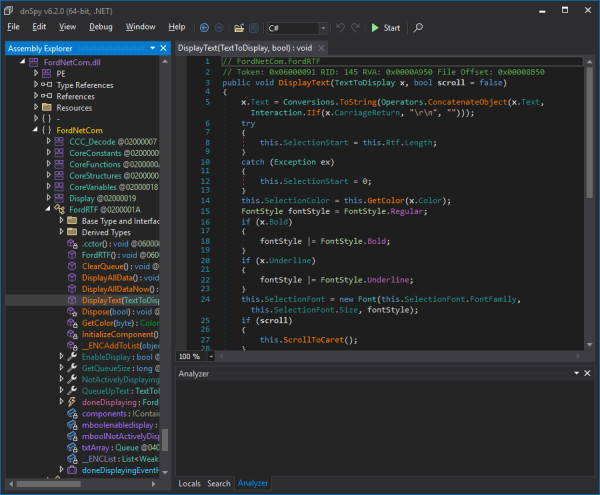600x495 pixels.
Task: Open the Analyzer panel options arrow
Action: (576, 373)
